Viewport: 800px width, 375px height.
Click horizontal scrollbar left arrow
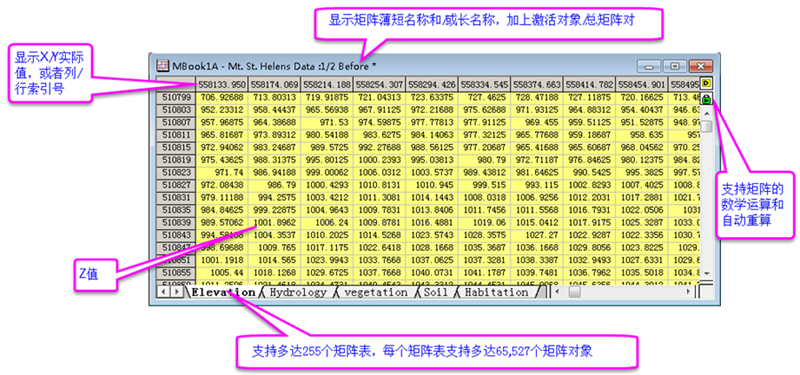557,292
